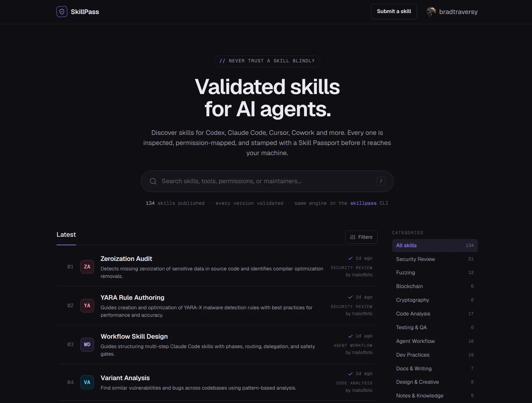Select the Design & Creative category
532x403 pixels.
[435, 382]
